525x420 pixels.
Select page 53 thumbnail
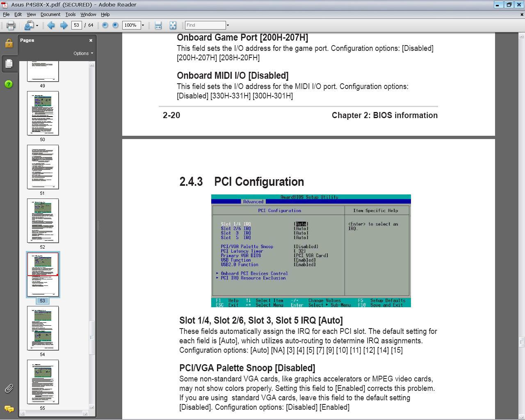(x=43, y=274)
